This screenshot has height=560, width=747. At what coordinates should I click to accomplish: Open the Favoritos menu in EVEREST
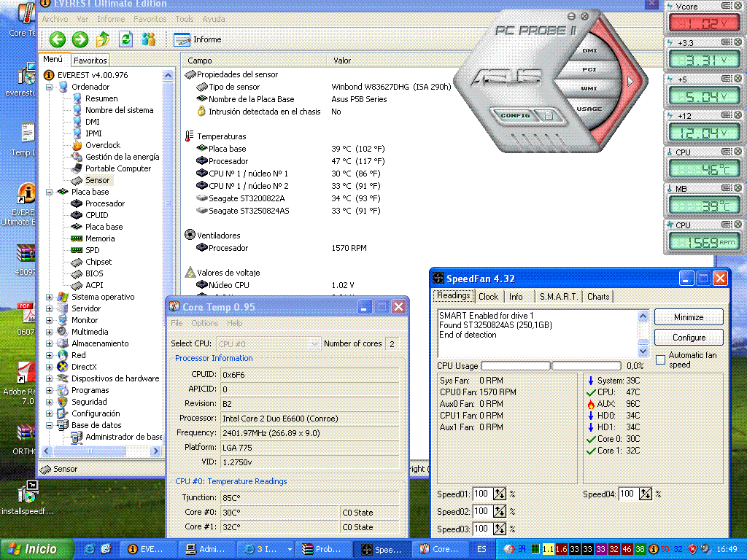[x=150, y=19]
